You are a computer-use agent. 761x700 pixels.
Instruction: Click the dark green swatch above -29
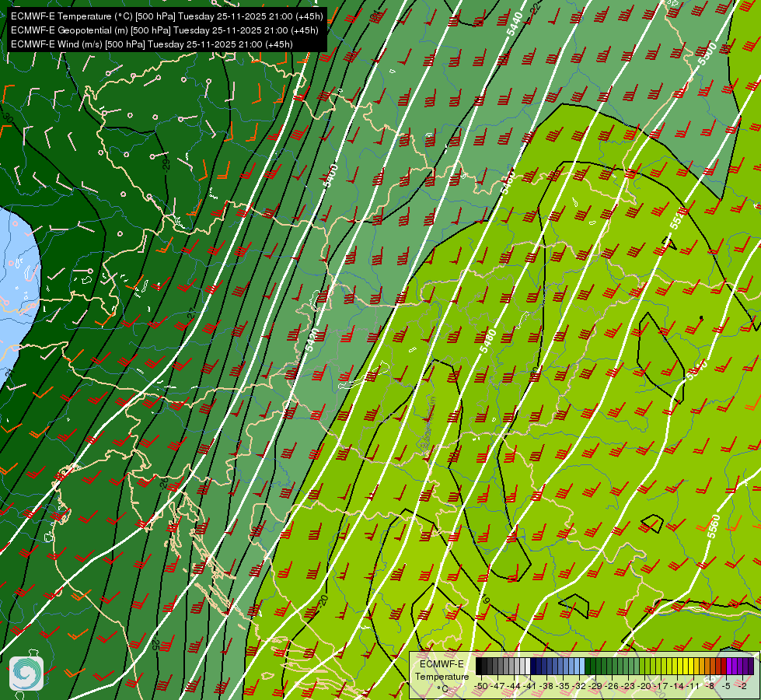[594, 667]
